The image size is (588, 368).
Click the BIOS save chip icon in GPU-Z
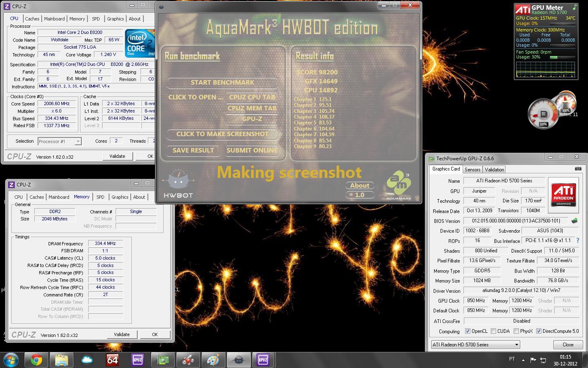(x=575, y=221)
